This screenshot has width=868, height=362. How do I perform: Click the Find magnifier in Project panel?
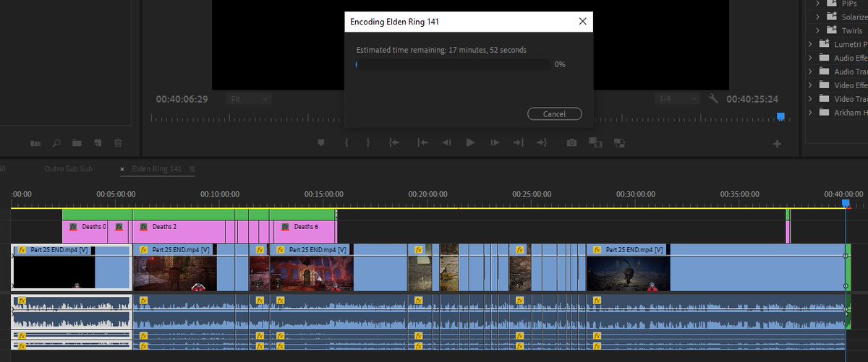56,143
